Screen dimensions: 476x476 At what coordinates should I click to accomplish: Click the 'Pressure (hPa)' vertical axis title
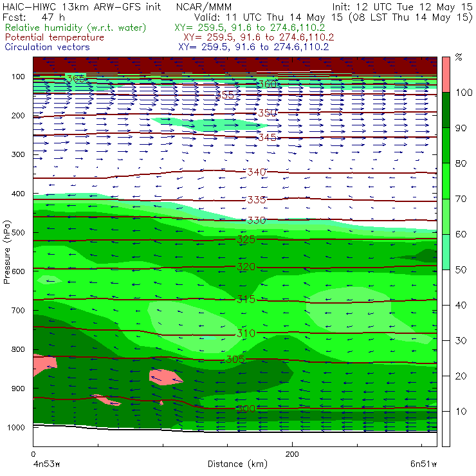6,252
